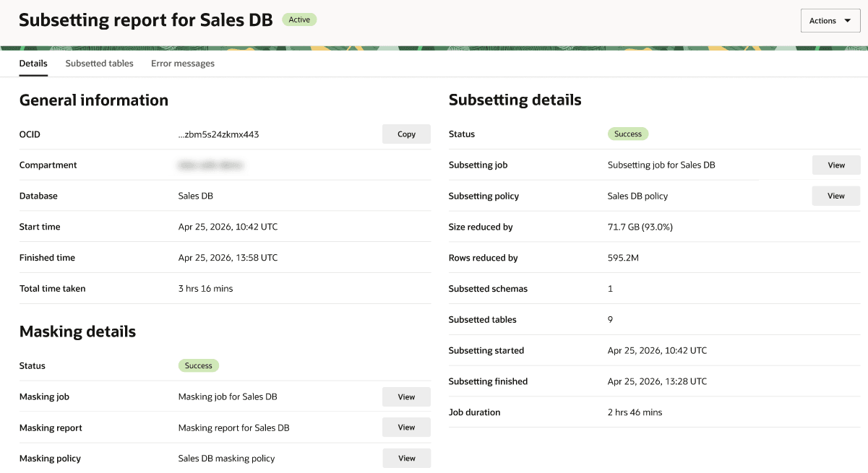The width and height of the screenshot is (868, 473).
Task: Click the Sales DB policy text
Action: click(637, 196)
